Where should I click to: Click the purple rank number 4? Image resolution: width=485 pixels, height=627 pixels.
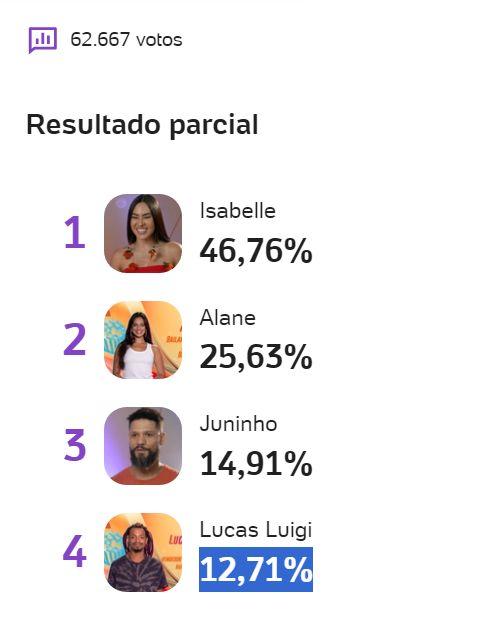coord(75,551)
